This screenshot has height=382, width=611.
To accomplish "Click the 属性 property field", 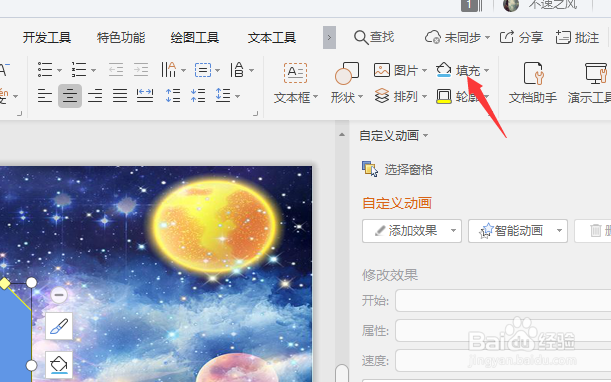I will point(503,331).
